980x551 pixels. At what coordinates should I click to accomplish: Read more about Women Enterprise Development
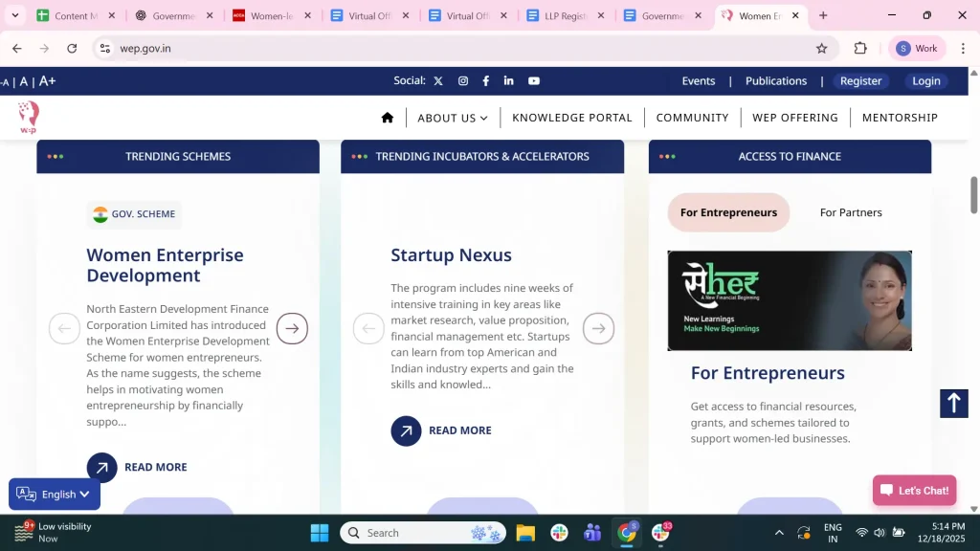[x=156, y=467]
